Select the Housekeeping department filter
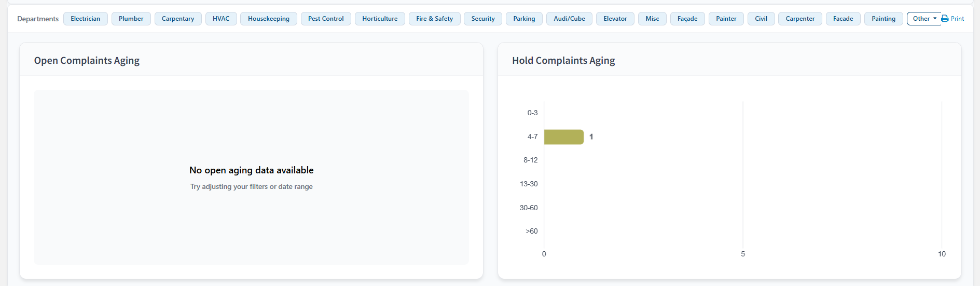 click(x=269, y=19)
